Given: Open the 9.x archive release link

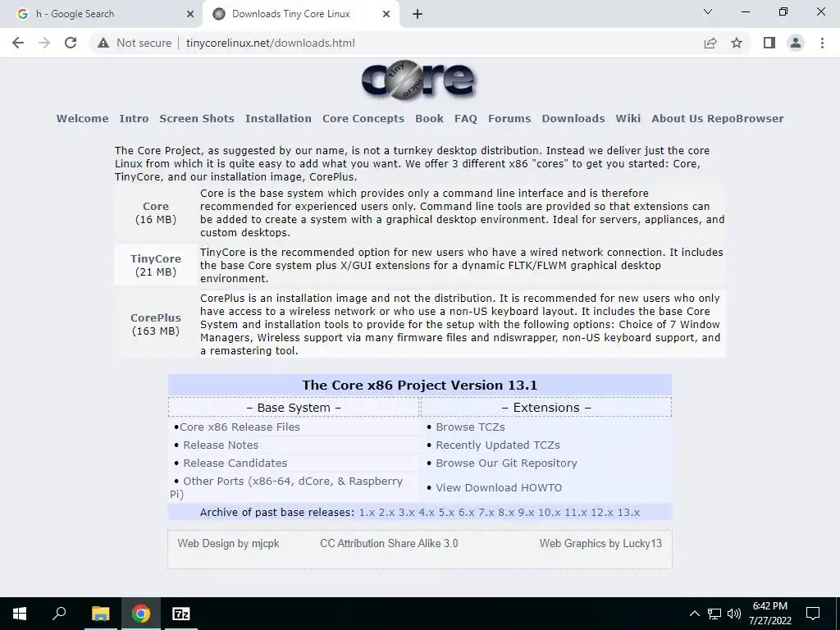Looking at the screenshot, I should [526, 512].
